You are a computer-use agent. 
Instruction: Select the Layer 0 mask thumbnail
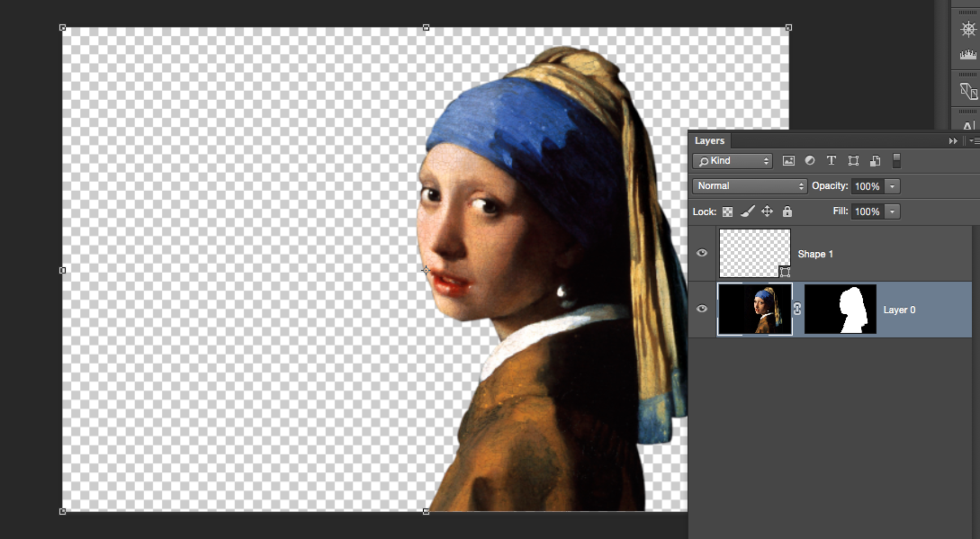pos(840,309)
